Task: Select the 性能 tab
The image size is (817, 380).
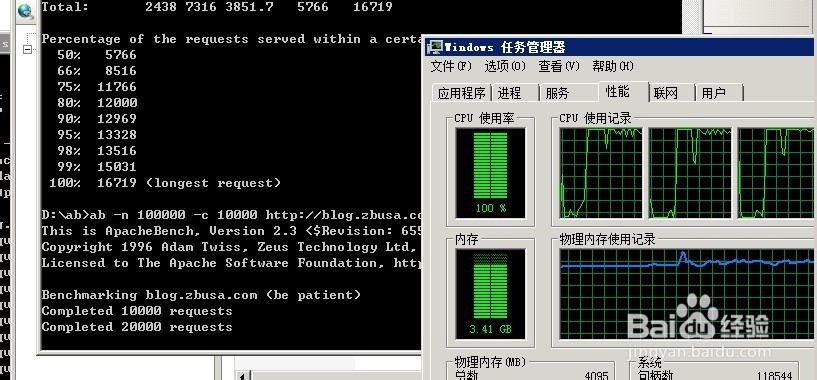Action: pos(624,91)
